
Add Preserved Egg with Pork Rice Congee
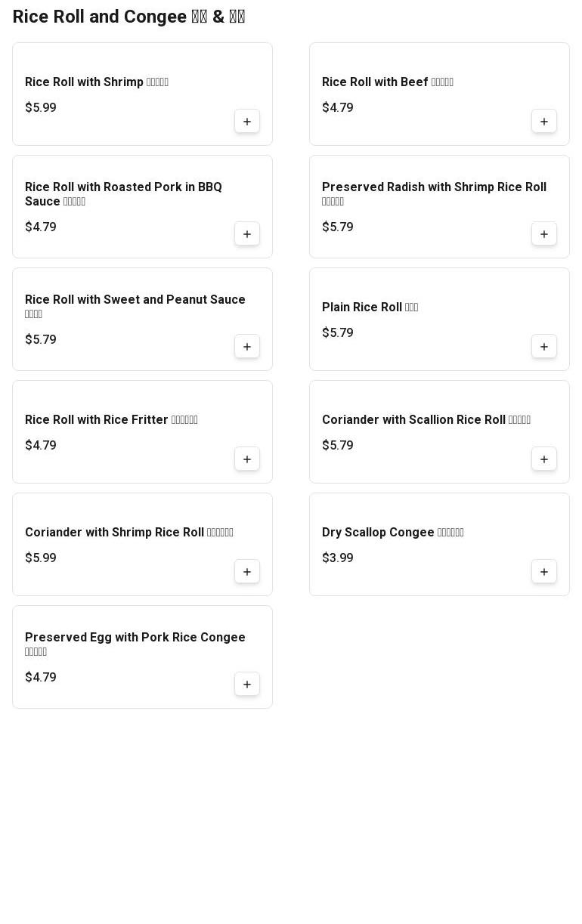pos(247,685)
